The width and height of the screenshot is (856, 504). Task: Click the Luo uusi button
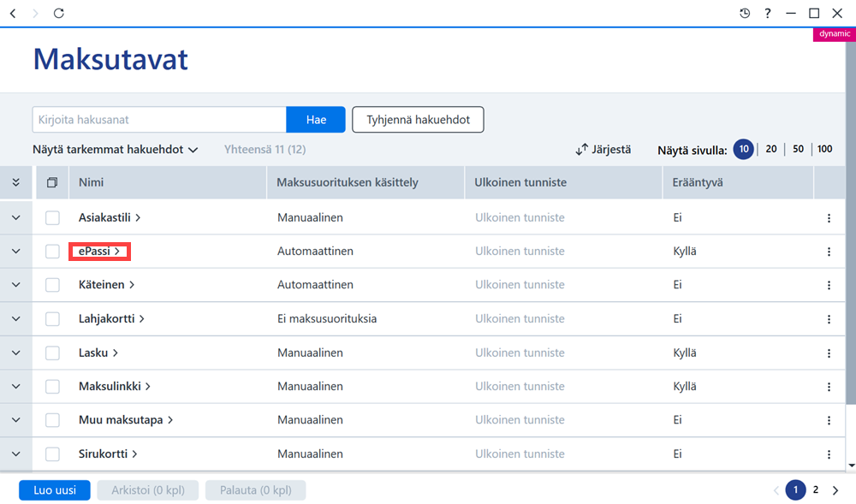tap(55, 490)
